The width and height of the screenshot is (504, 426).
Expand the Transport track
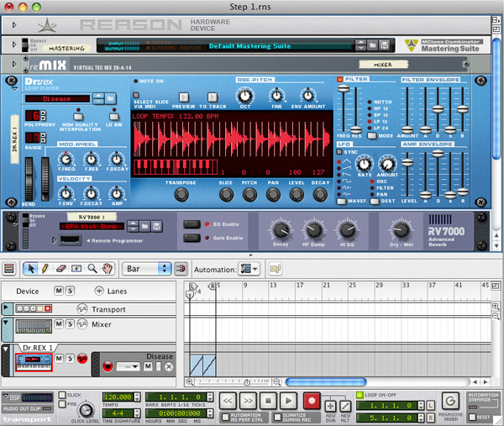coord(6,308)
